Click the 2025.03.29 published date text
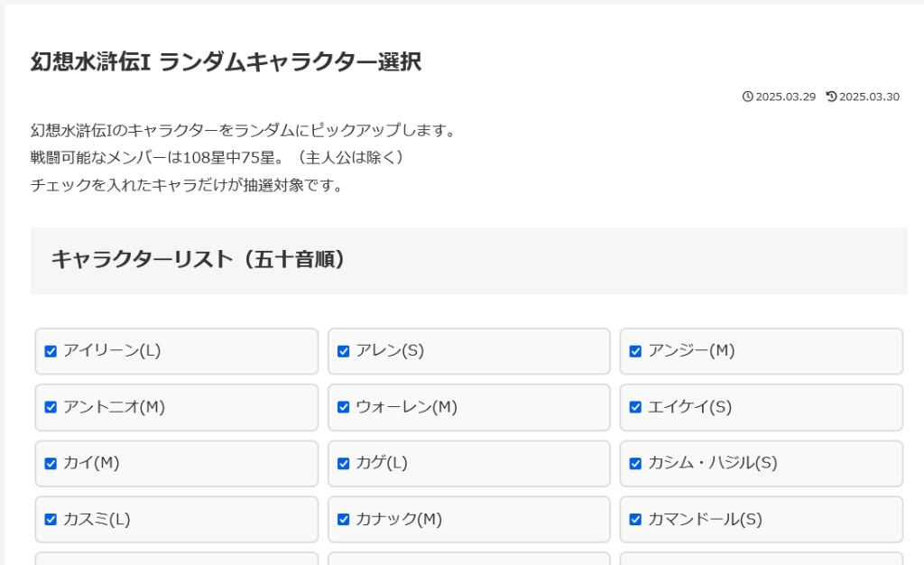Image resolution: width=924 pixels, height=565 pixels. (785, 97)
